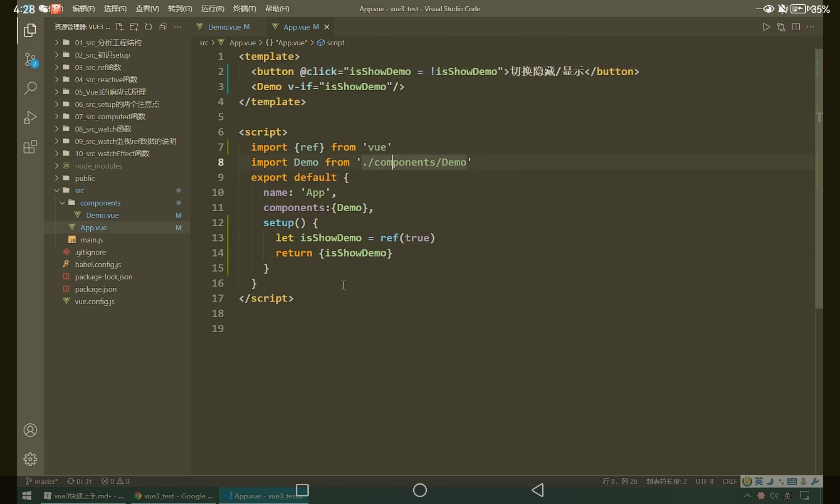The height and width of the screenshot is (504, 840).
Task: Open the Search view icon
Action: pyautogui.click(x=30, y=88)
